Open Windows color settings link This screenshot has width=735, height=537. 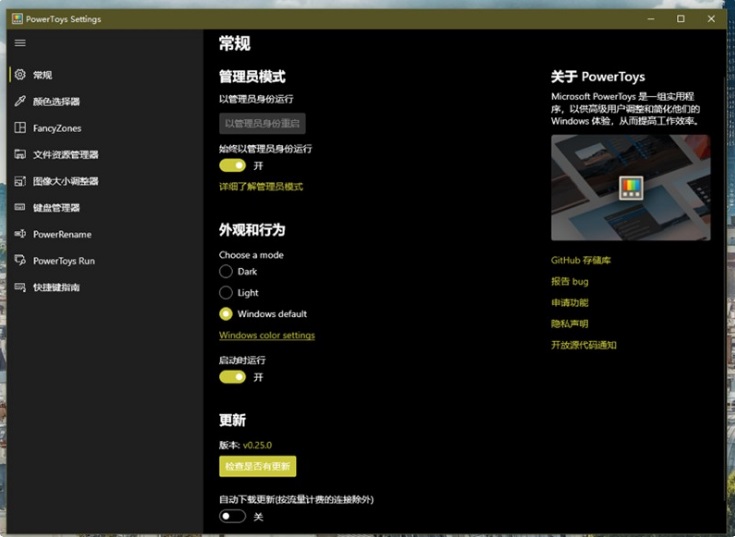click(267, 335)
